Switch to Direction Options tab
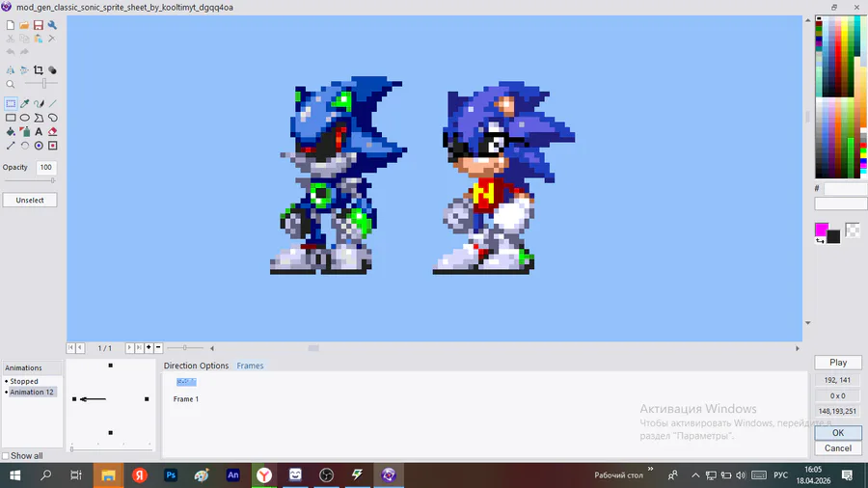This screenshot has width=868, height=488. pos(196,366)
